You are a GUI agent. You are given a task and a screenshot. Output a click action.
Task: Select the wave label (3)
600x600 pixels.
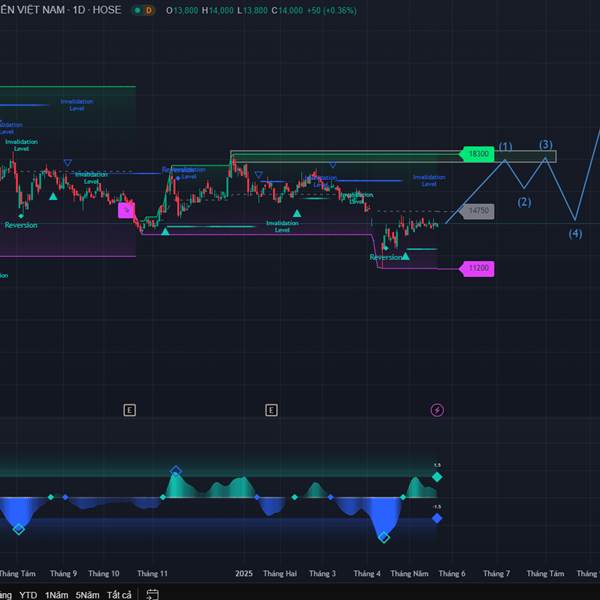coord(546,145)
